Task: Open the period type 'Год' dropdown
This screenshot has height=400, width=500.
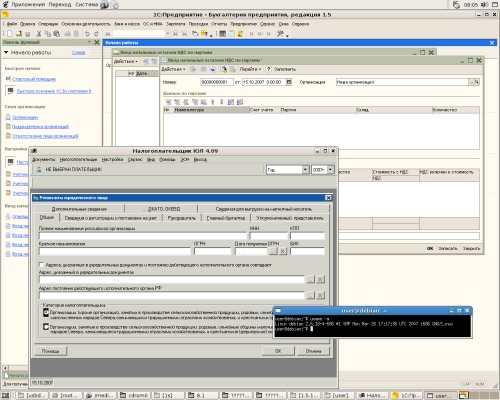Action: 305,170
